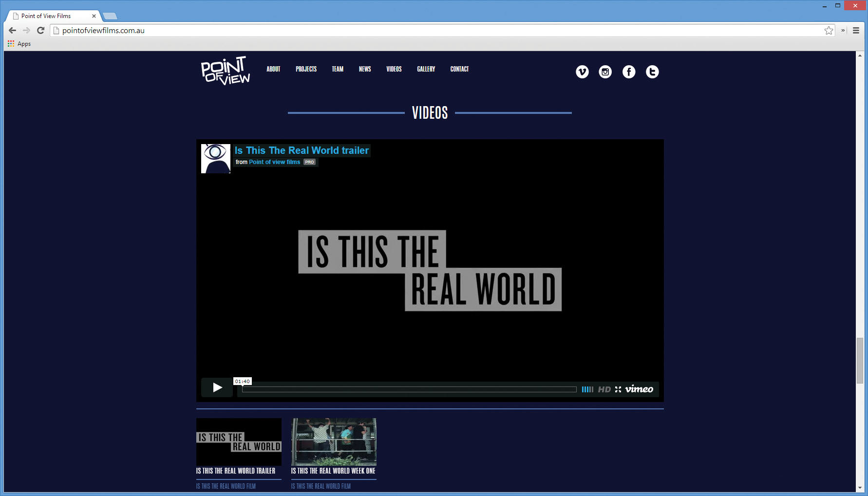Screen dimensions: 868x496
Task: Toggle HD quality in video player
Action: tap(604, 389)
